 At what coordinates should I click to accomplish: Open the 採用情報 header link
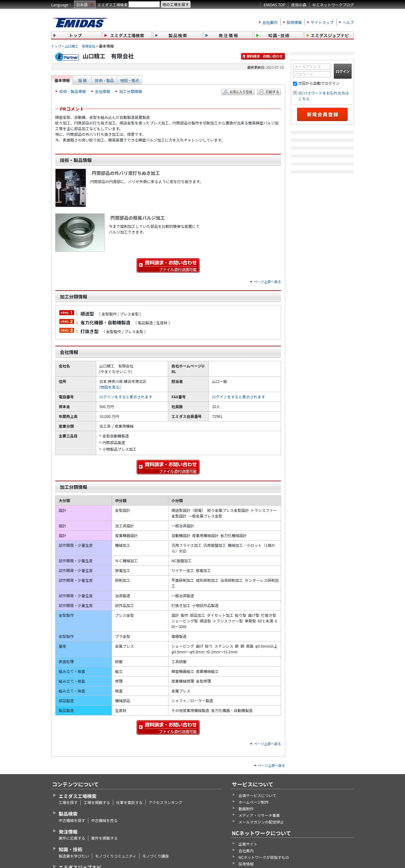pyautogui.click(x=294, y=23)
